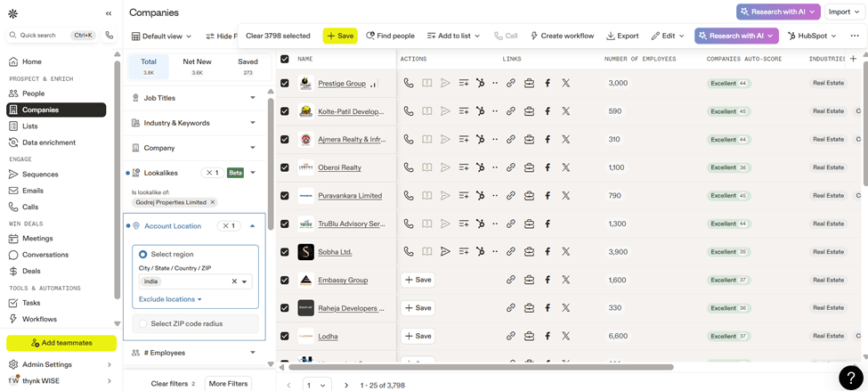The height and width of the screenshot is (391, 868).
Task: Click the book icon in Ajmera Realty row
Action: pos(426,140)
